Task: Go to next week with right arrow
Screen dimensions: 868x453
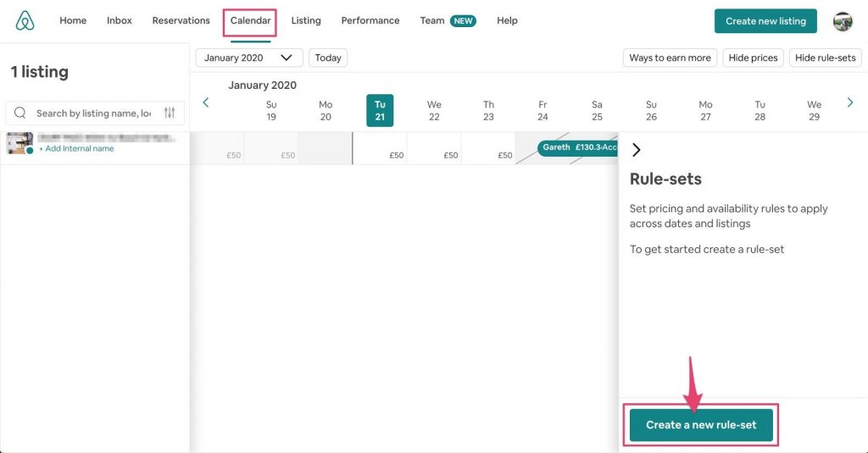Action: point(850,102)
